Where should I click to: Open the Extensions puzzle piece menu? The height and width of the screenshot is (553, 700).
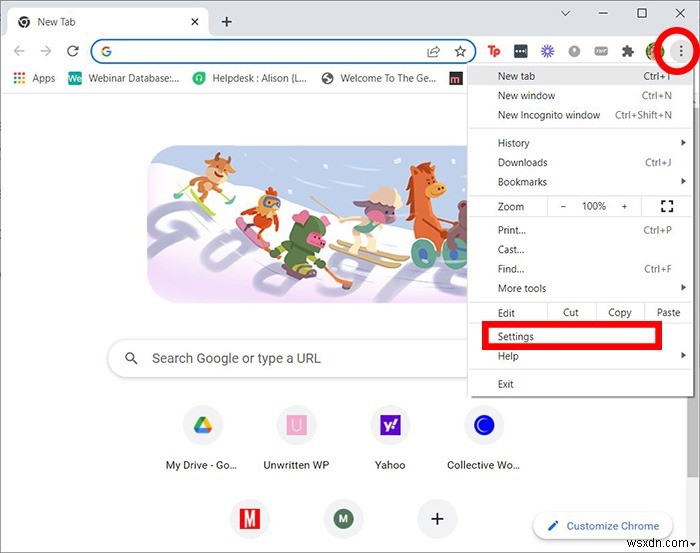click(628, 51)
